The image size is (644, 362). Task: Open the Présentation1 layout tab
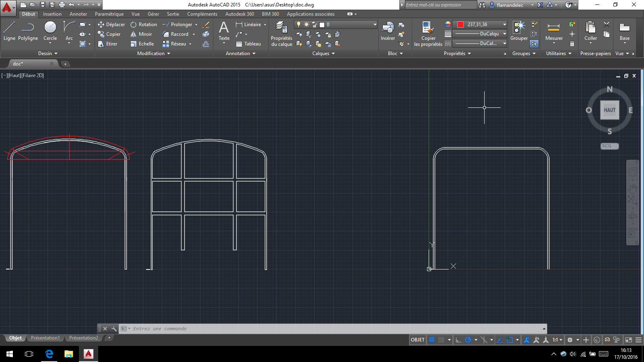45,338
